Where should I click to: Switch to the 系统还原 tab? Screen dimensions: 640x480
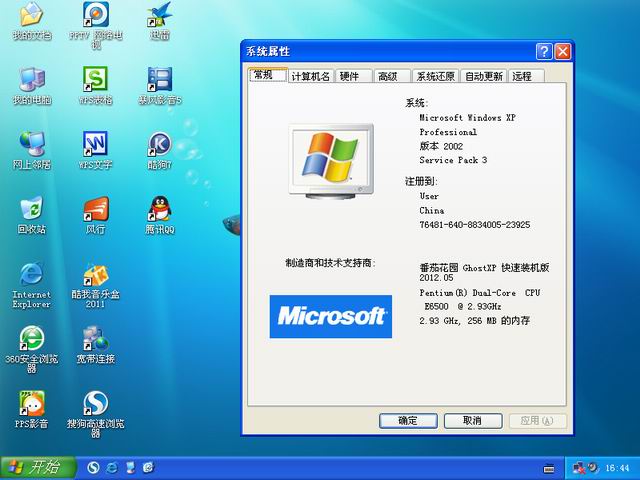point(436,76)
